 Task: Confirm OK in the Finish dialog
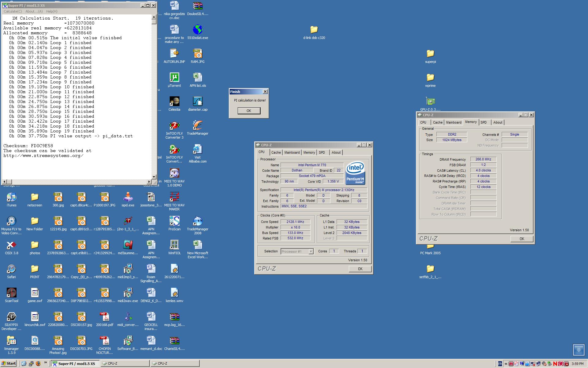tap(249, 111)
